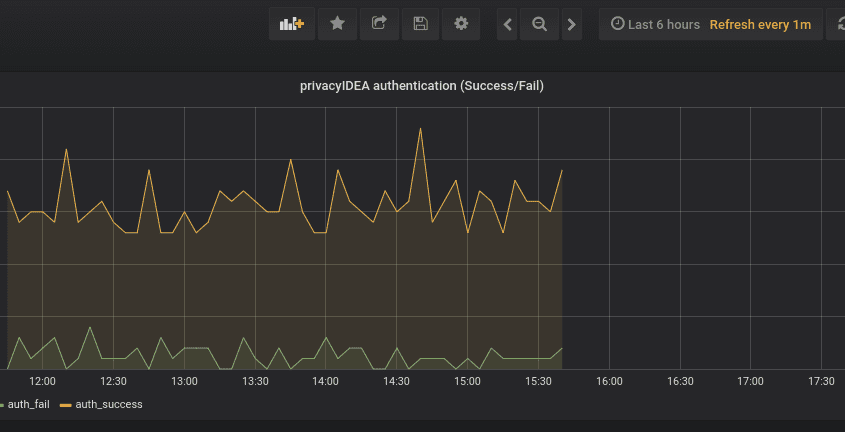The image size is (845, 432).
Task: Star this dashboard as favorite
Action: pyautogui.click(x=337, y=24)
